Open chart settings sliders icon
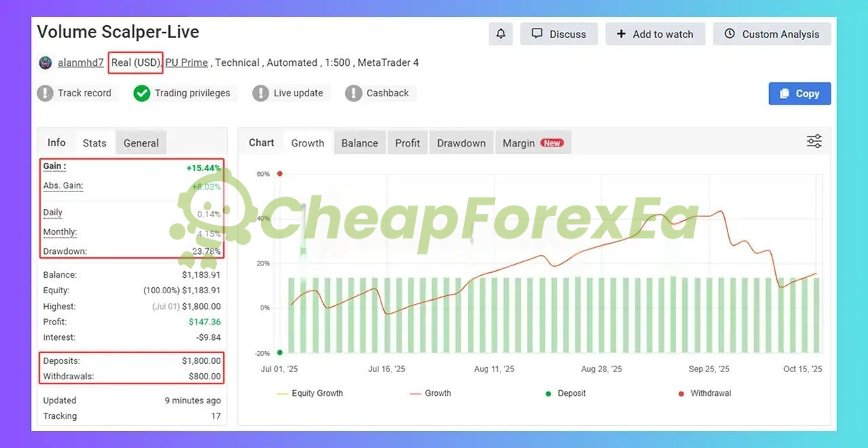 [x=814, y=141]
